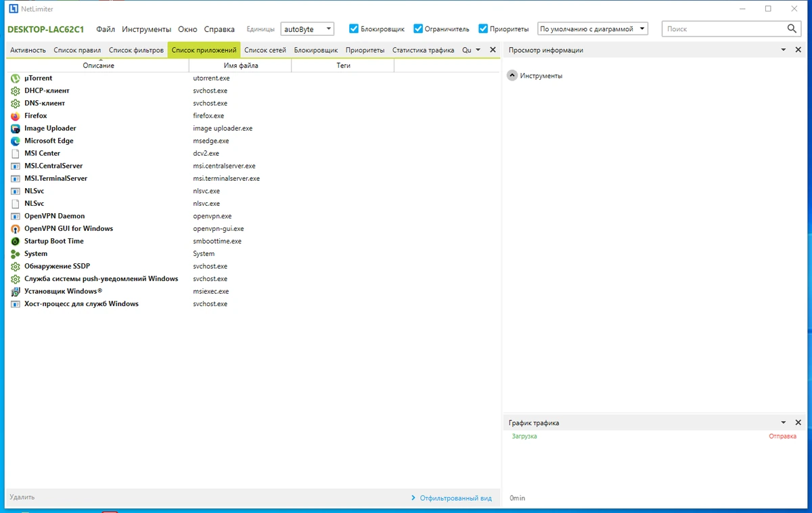The height and width of the screenshot is (513, 812).
Task: Open the Просмотр информации panel menu arrow
Action: tap(784, 50)
